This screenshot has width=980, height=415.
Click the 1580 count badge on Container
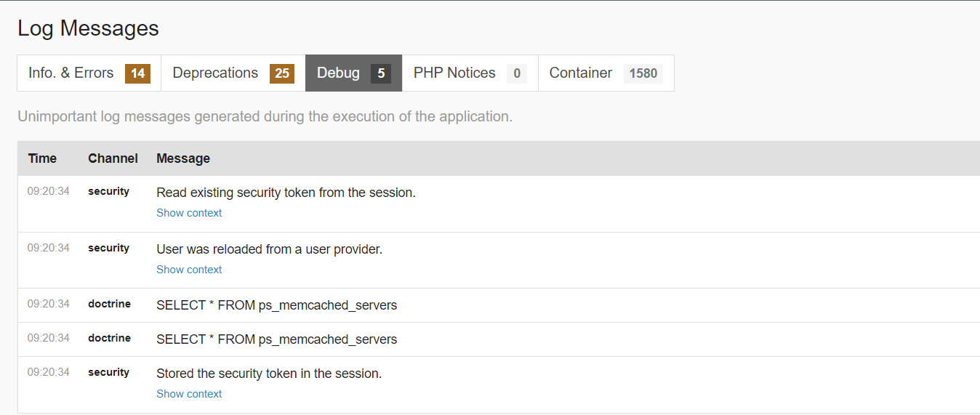pos(643,73)
